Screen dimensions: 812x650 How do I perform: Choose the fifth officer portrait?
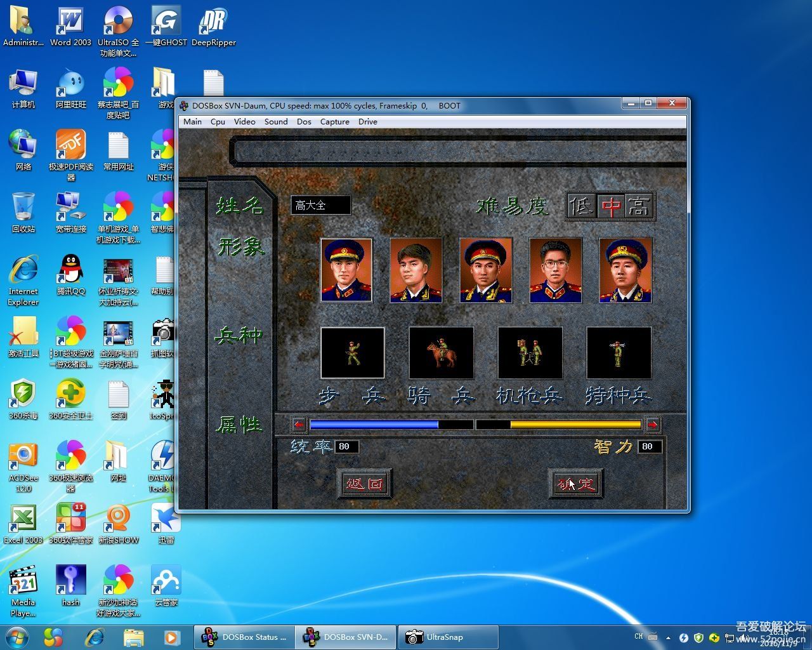(x=625, y=270)
